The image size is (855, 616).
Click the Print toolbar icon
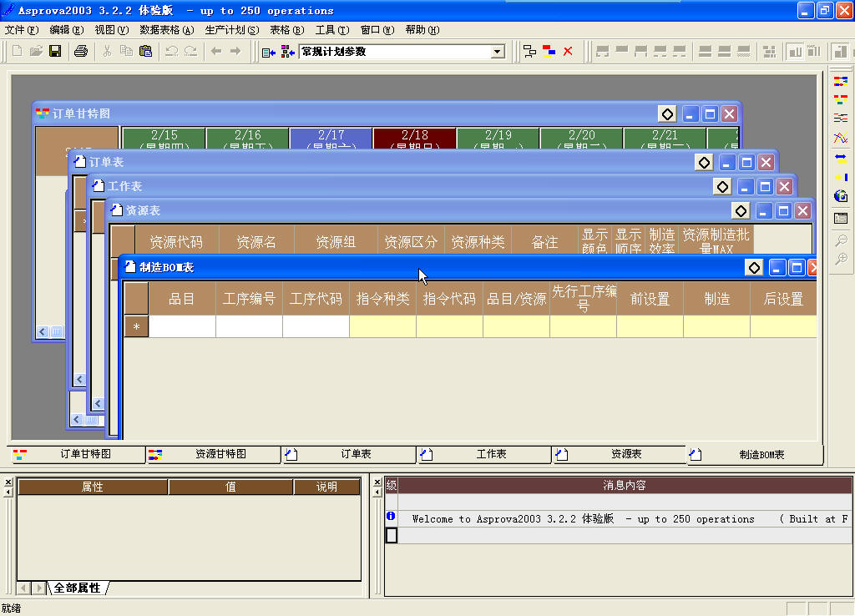point(81,51)
